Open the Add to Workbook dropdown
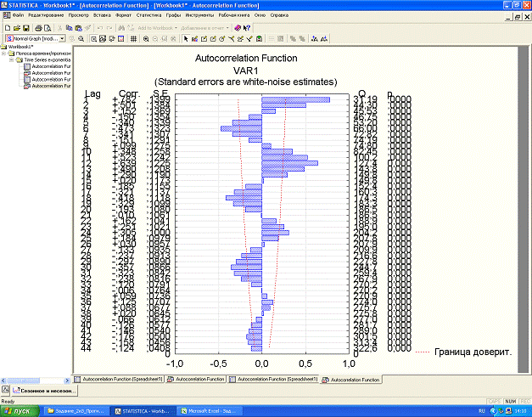Image resolution: width=532 pixels, height=417 pixels. (177, 28)
